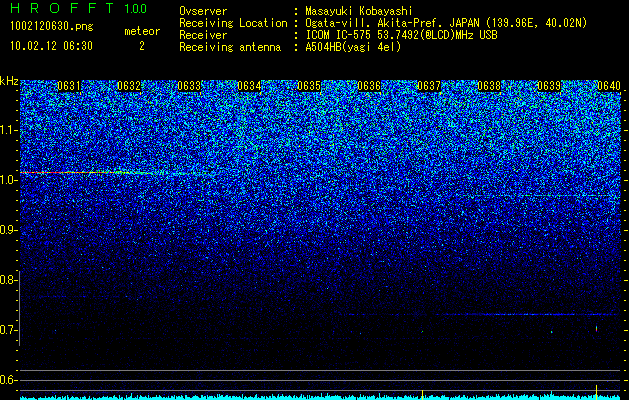Viewport: 629px width, 400px height.
Task: Select the observer name Masayuki Kobayashi
Action: (x=359, y=11)
